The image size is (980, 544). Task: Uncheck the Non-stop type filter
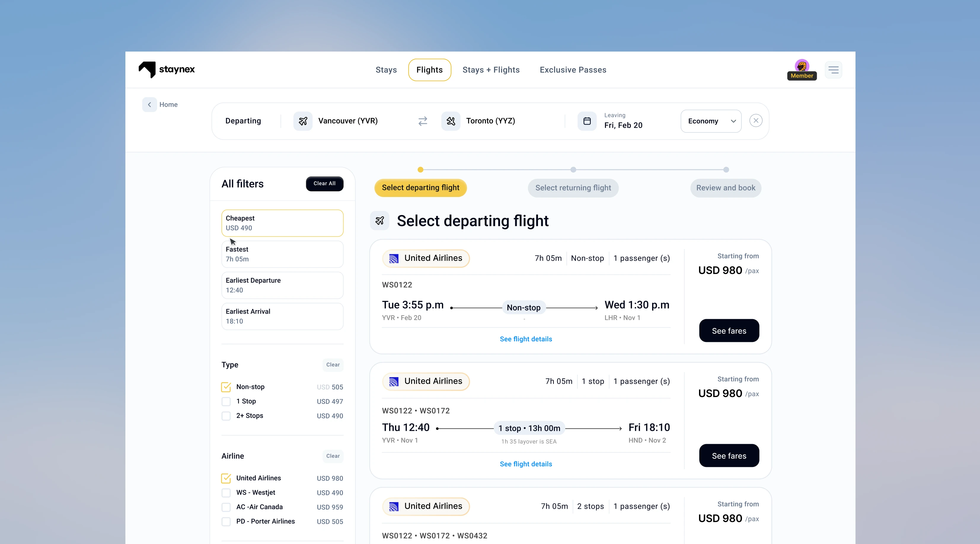click(x=226, y=387)
